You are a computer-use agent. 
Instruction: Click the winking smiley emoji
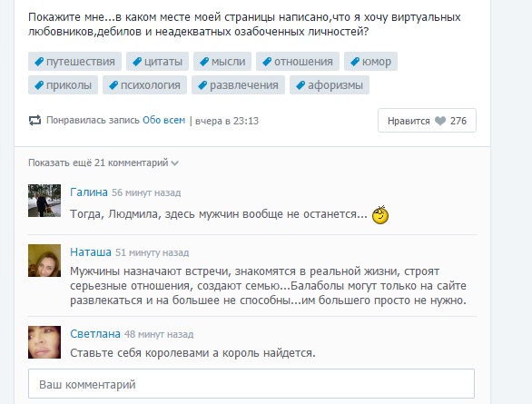[x=380, y=215]
